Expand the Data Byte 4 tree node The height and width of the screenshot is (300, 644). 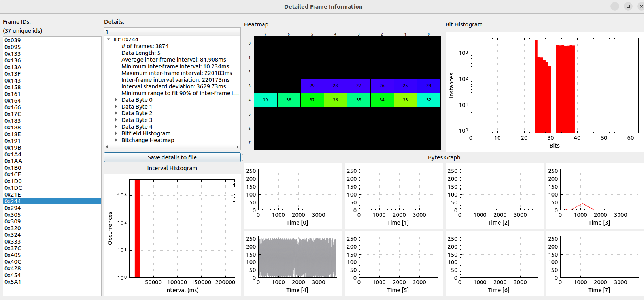(x=116, y=127)
